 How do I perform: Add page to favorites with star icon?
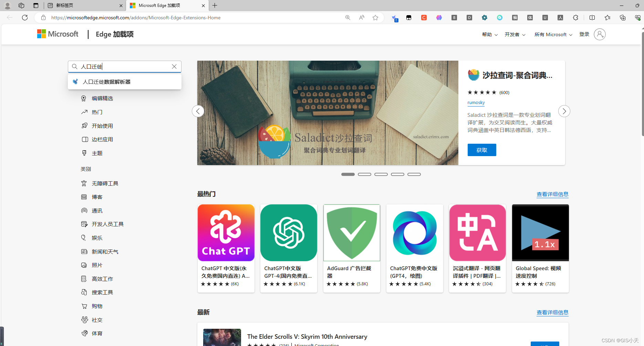click(x=375, y=18)
